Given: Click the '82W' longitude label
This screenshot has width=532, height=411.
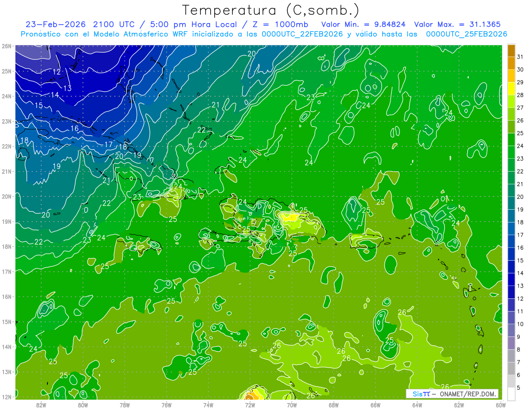Looking at the screenshot, I should pos(41,404).
